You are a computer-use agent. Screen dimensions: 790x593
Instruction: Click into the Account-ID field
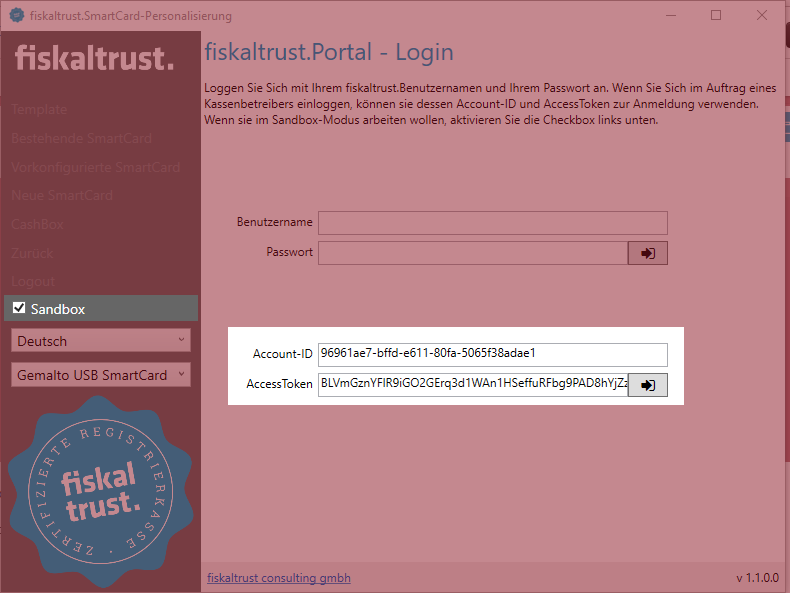493,355
